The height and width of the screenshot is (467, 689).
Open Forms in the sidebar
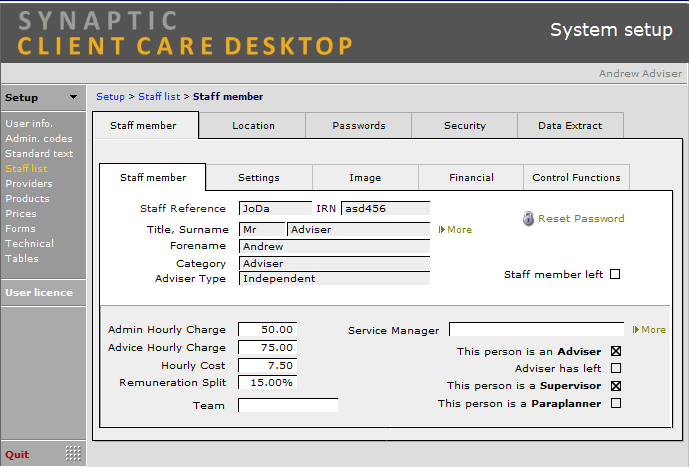click(20, 228)
